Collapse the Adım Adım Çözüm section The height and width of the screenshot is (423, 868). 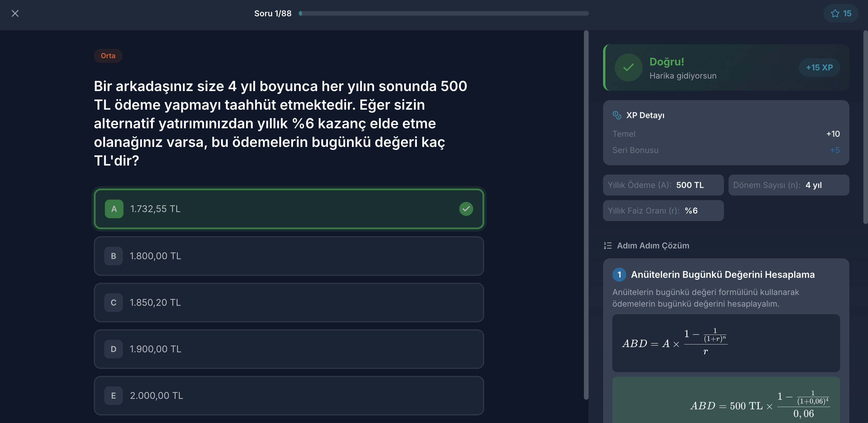(x=653, y=246)
